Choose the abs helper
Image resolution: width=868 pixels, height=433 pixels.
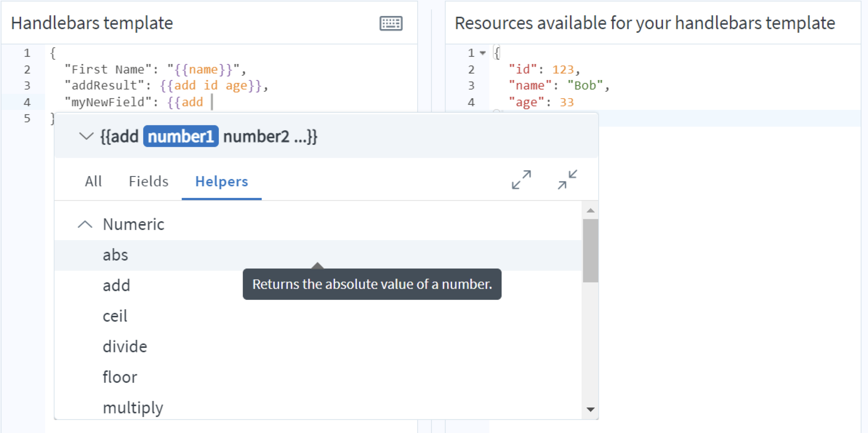tap(318, 255)
